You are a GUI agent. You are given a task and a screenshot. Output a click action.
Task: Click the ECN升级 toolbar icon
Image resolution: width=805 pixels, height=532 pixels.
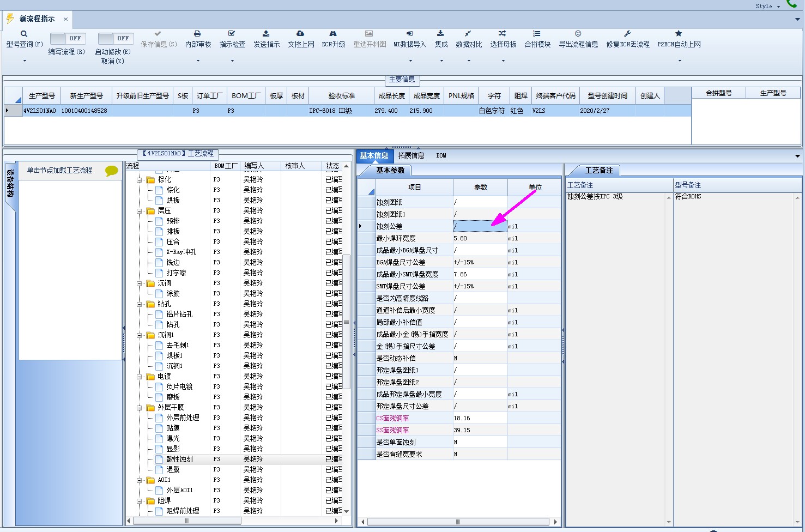click(x=333, y=34)
